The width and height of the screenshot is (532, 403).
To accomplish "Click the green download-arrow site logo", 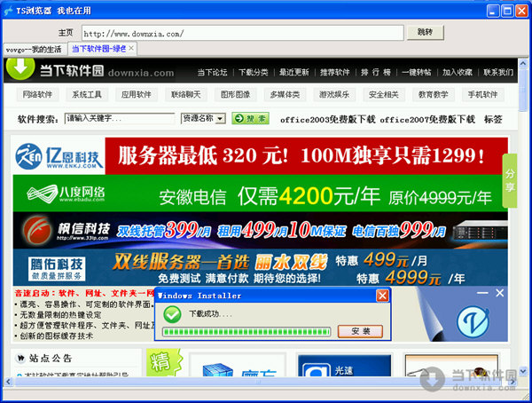I will [x=20, y=68].
